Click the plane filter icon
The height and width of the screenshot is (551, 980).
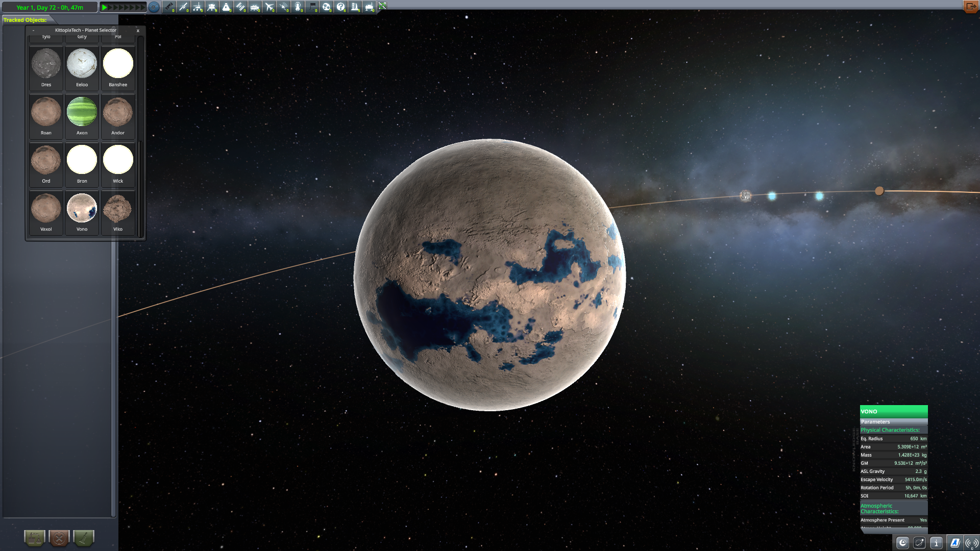click(x=269, y=7)
